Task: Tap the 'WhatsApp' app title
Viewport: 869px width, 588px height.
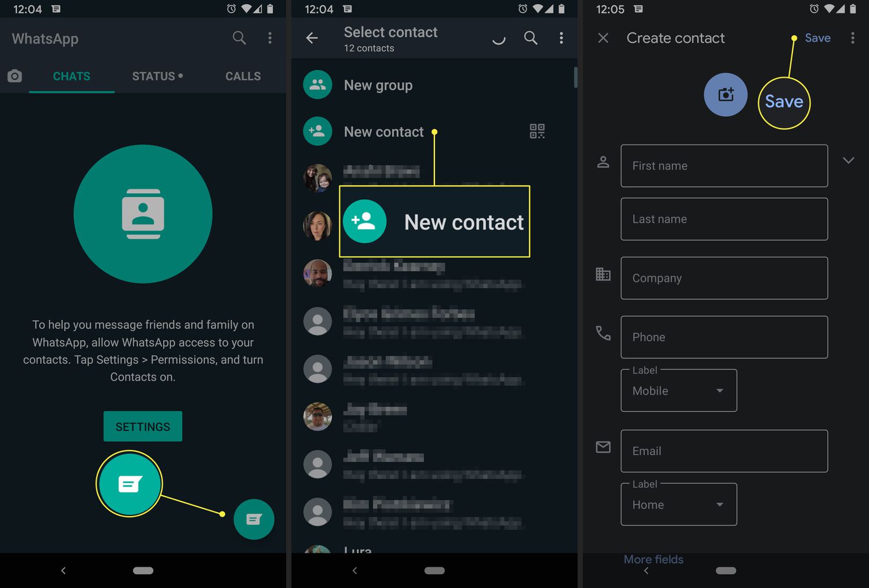Action: 45,39
